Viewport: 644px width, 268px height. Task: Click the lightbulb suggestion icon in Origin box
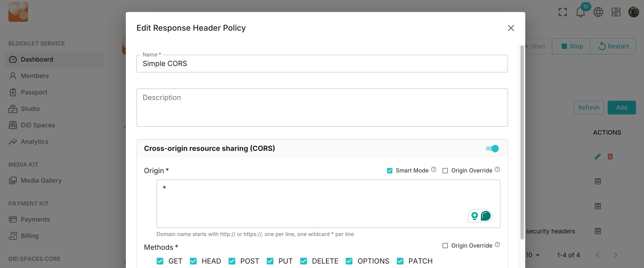(474, 216)
